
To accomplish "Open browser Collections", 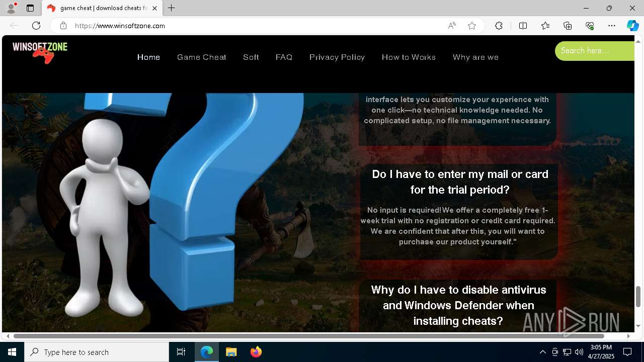I will 568,26.
